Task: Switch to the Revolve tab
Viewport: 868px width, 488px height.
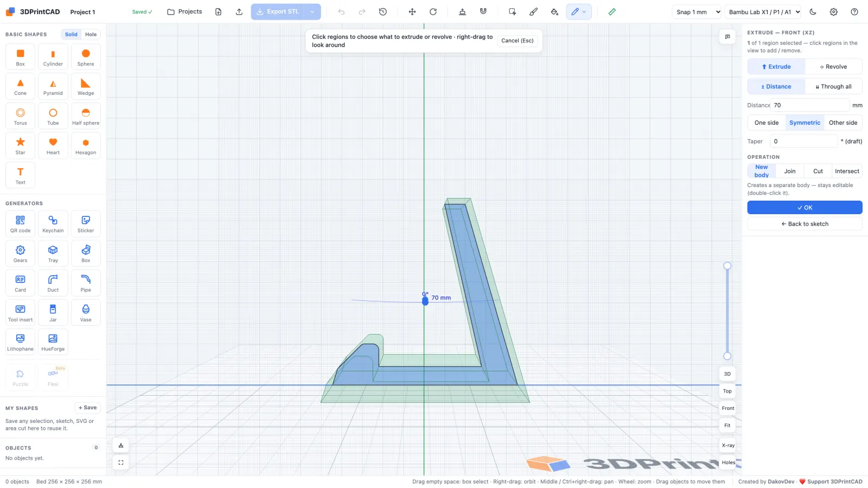Action: [x=833, y=67]
